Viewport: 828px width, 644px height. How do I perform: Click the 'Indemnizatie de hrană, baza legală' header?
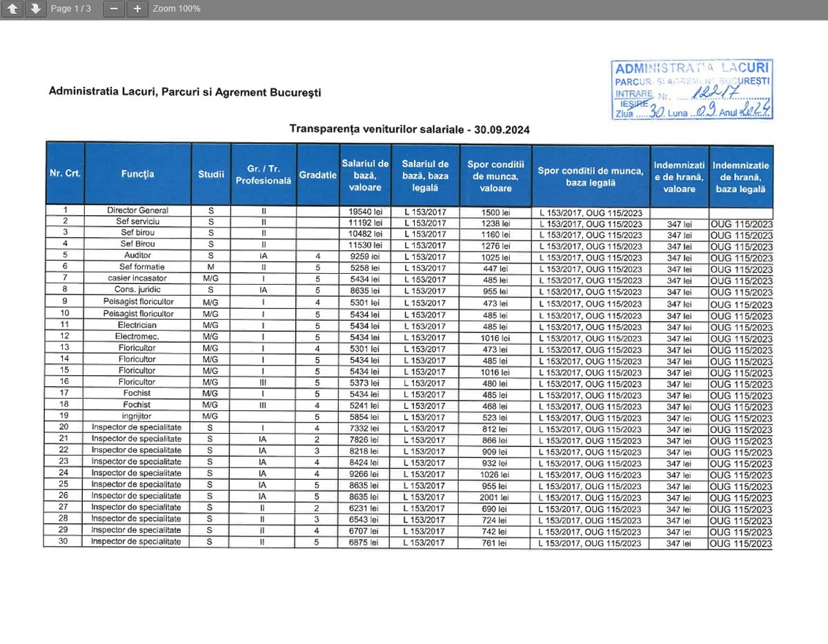coord(741,177)
